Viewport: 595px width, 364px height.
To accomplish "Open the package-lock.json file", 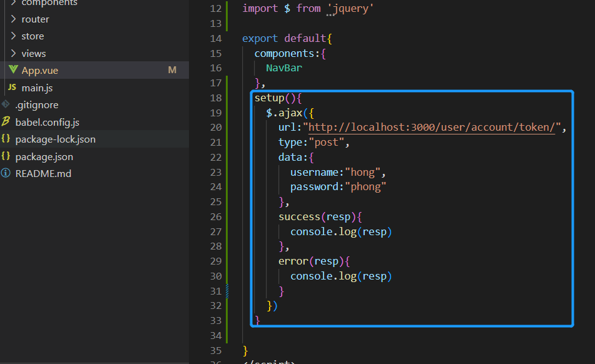I will [x=56, y=139].
